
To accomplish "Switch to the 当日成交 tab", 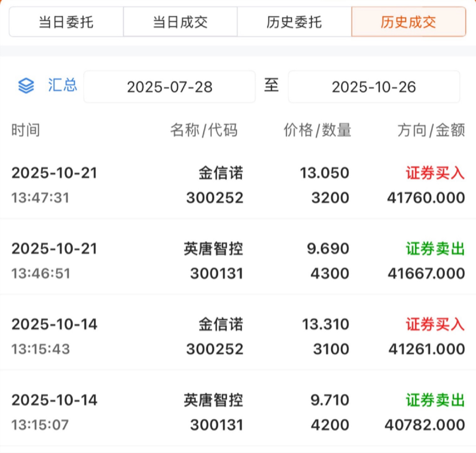I will 180,22.
